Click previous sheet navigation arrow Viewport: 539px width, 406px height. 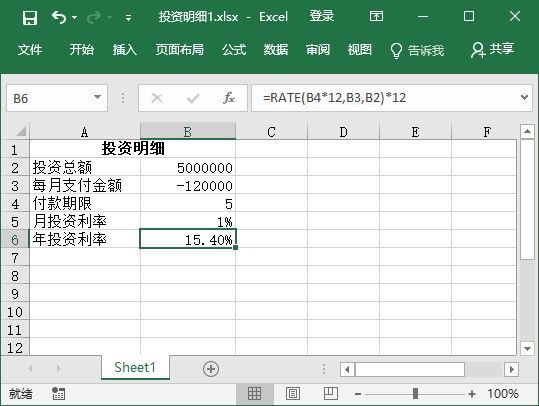click(x=30, y=369)
